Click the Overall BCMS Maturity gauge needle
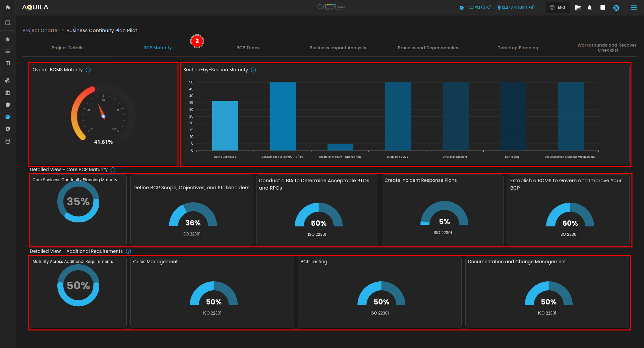This screenshot has height=348, width=644. 101,111
